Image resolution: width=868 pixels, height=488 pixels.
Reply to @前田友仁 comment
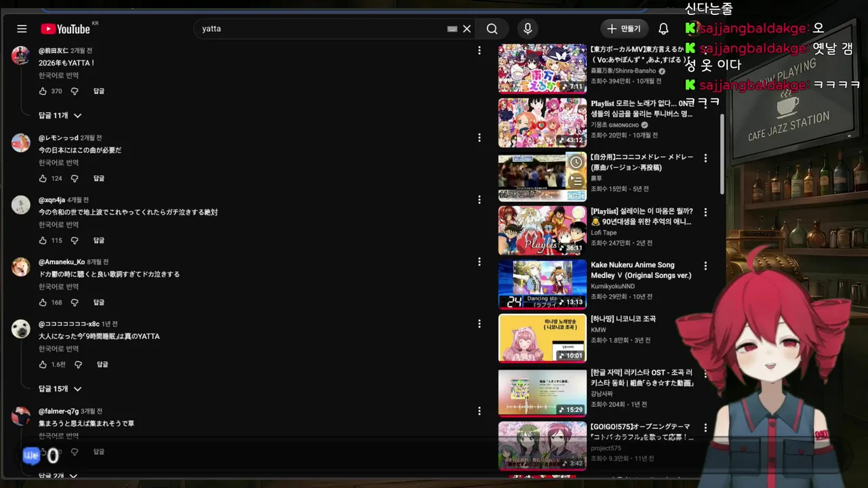tap(99, 91)
